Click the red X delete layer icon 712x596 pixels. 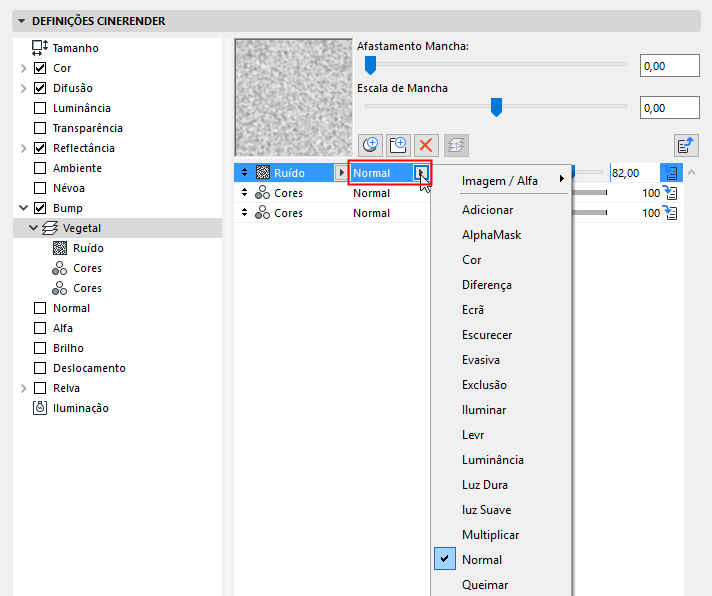click(425, 145)
